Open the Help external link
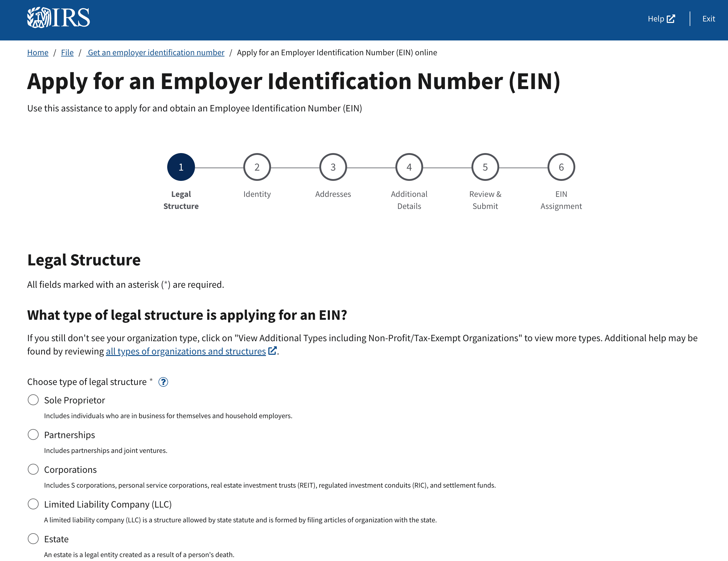The image size is (728, 561). click(x=661, y=19)
